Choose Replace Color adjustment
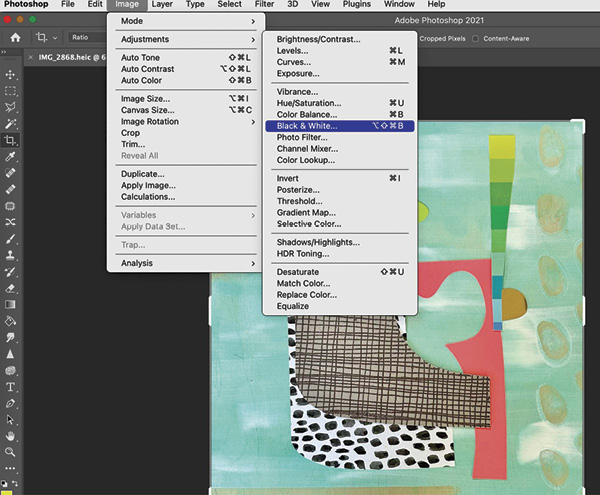 (340, 295)
